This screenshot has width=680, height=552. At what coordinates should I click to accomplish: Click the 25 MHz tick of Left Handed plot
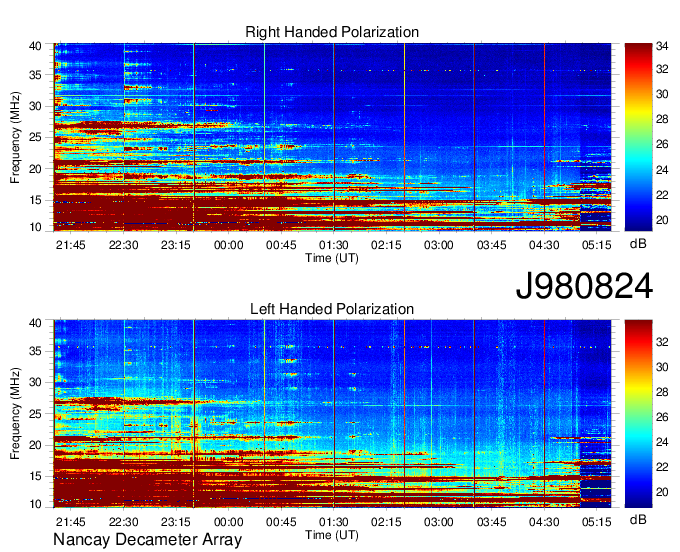(35, 414)
